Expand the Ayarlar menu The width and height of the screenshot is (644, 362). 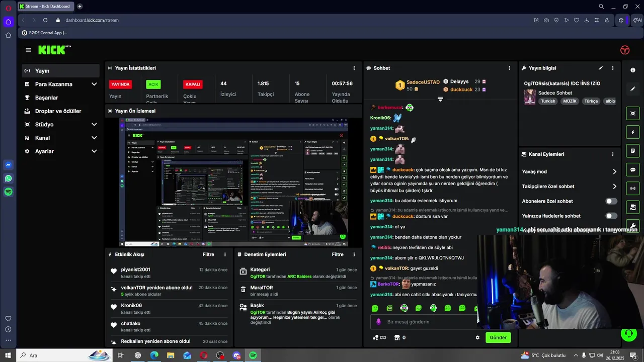(94, 151)
